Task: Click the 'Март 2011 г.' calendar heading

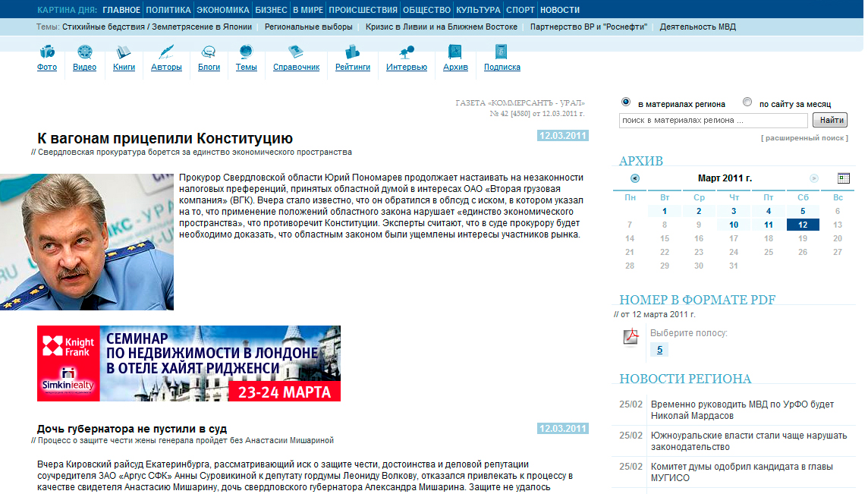Action: (x=725, y=178)
